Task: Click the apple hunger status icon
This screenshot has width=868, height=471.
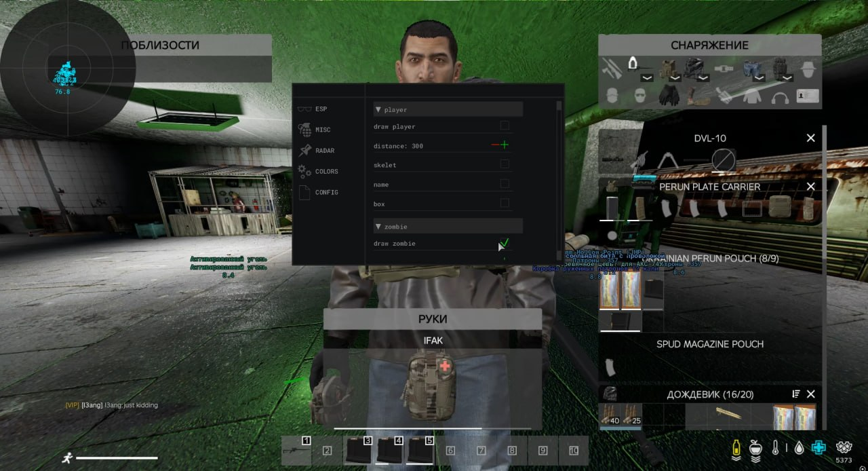Action: (x=756, y=448)
